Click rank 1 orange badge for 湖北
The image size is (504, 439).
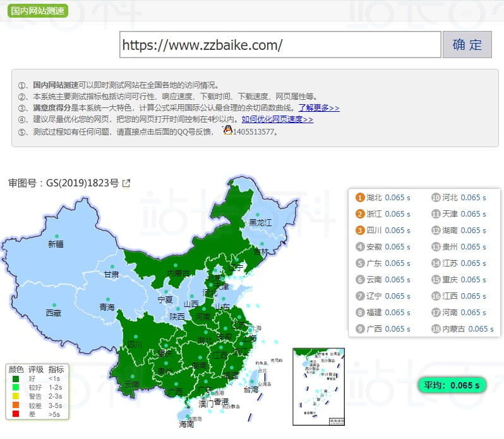(x=359, y=198)
